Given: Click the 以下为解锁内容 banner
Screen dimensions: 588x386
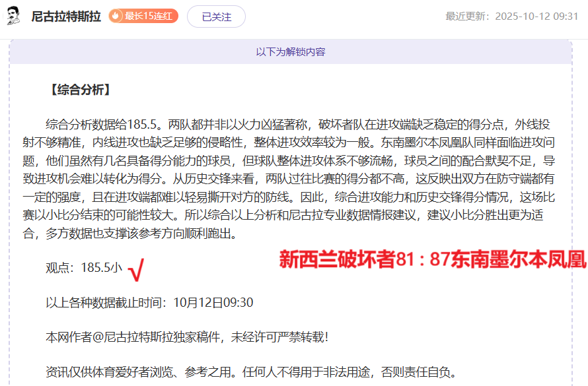Looking at the screenshot, I should tap(291, 51).
